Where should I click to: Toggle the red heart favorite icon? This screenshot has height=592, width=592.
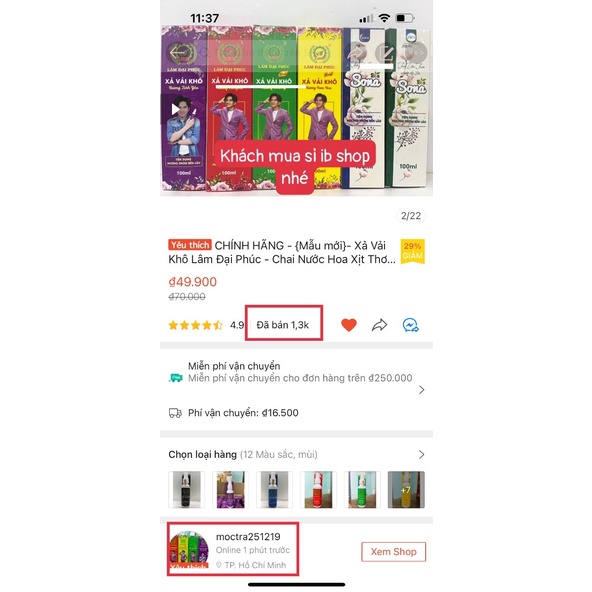tap(349, 325)
